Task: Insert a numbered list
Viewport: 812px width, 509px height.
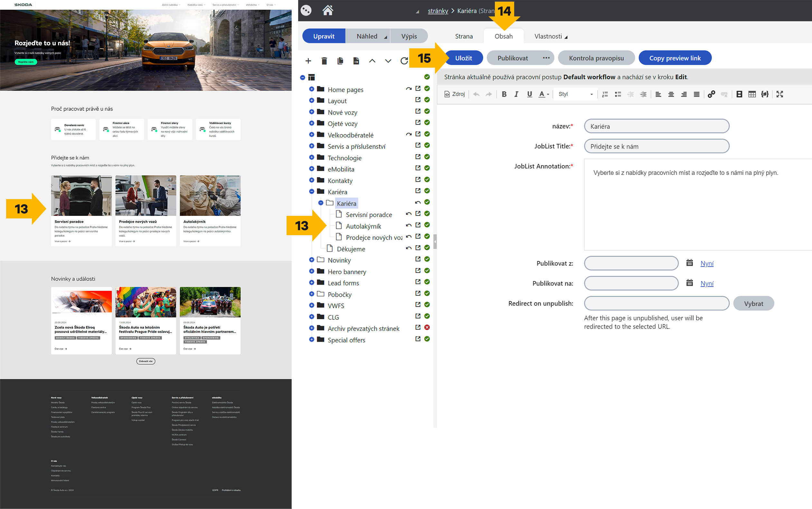Action: point(605,94)
